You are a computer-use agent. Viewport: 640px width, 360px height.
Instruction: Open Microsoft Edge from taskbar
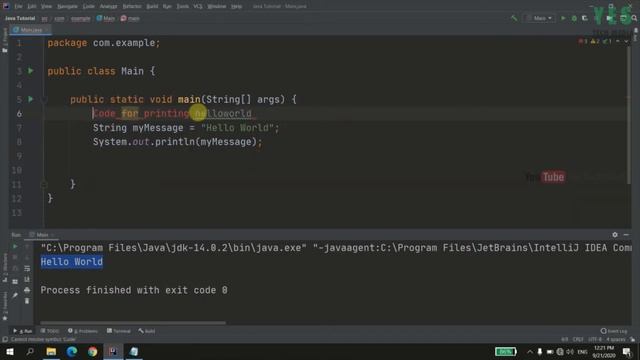pos(72,351)
